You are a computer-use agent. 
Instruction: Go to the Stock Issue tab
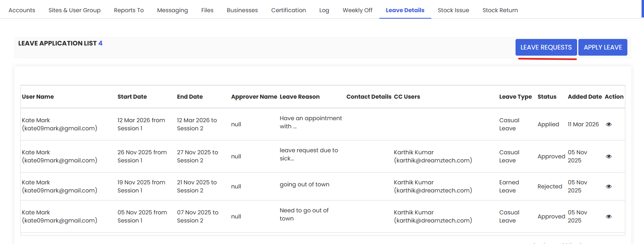pos(454,10)
